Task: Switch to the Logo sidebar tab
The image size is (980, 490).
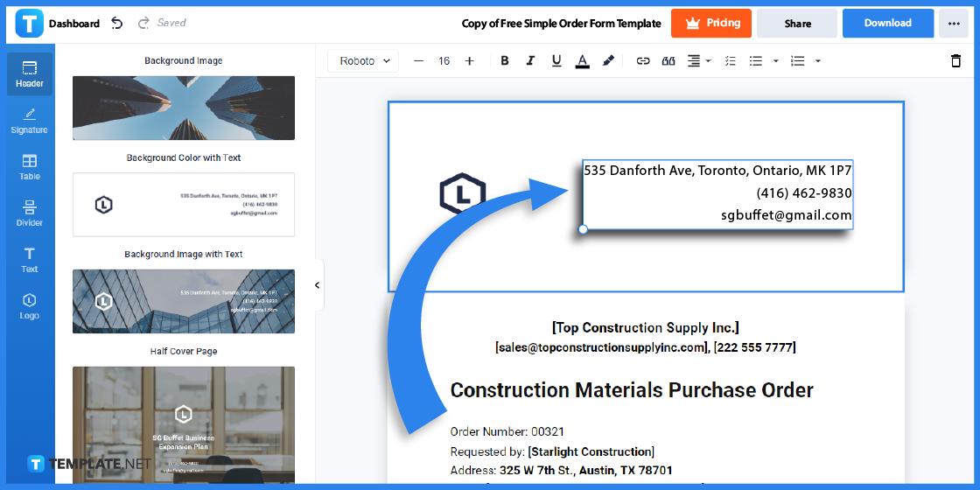Action: click(x=30, y=305)
